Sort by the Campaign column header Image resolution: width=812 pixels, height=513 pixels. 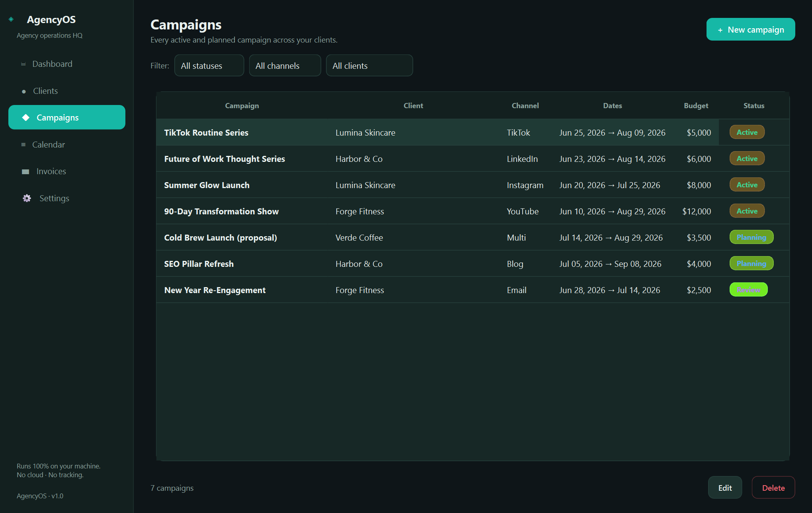point(242,106)
